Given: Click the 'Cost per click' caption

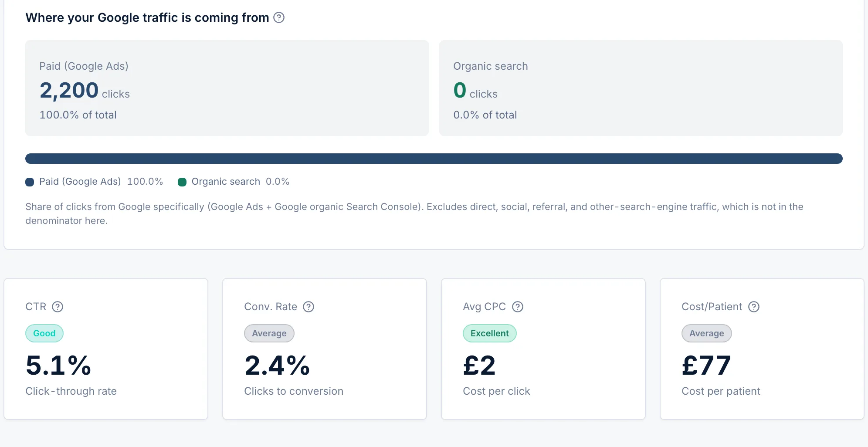Looking at the screenshot, I should (x=497, y=391).
